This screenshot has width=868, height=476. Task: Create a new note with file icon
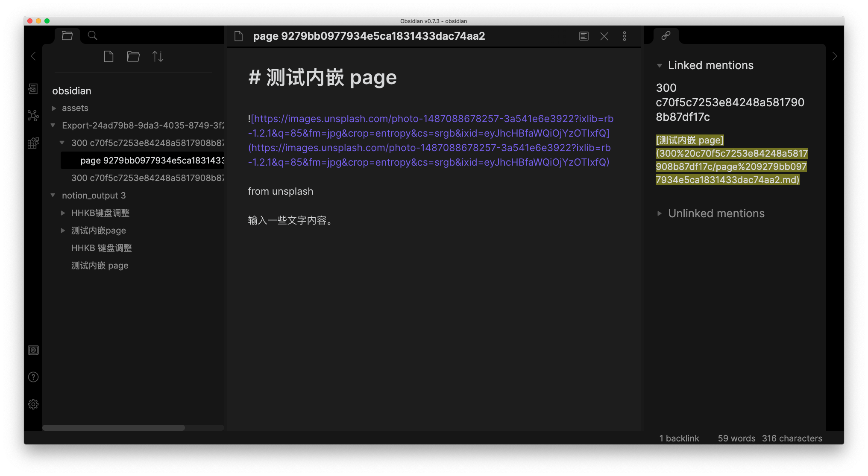[x=108, y=56]
